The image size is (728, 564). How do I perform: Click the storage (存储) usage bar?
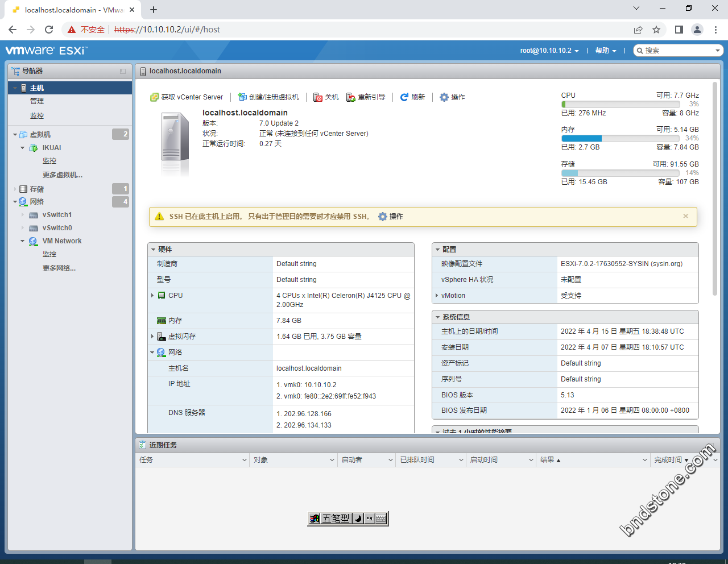coord(621,173)
